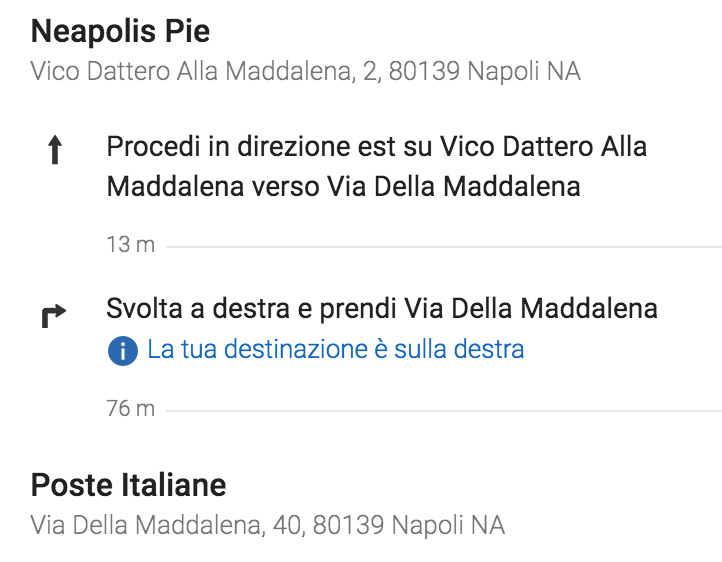
Task: Click the turn-right arrow icon
Action: coord(54,316)
